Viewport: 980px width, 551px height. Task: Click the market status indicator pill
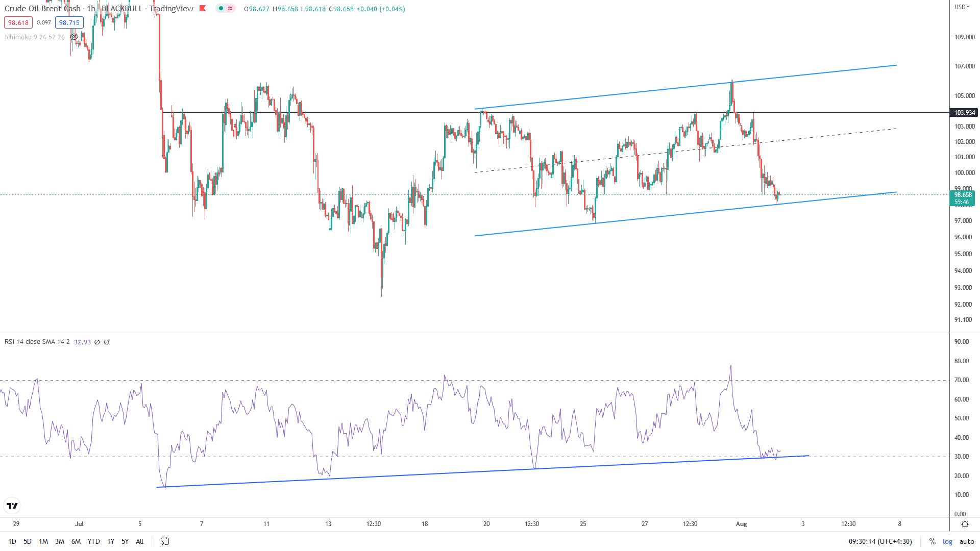tap(225, 8)
